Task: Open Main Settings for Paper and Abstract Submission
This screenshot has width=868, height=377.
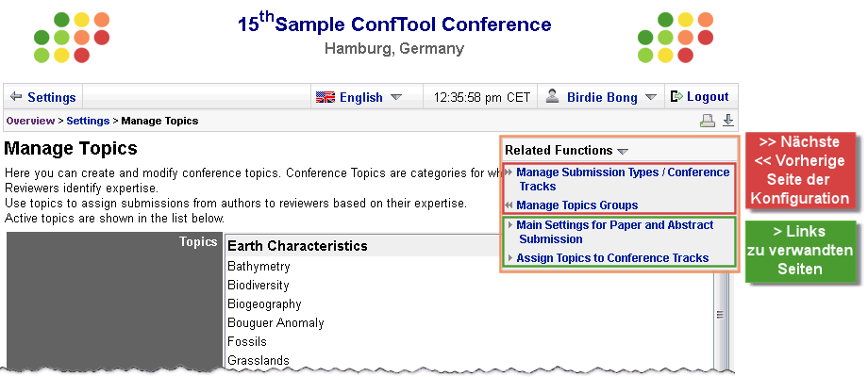Action: tap(614, 232)
